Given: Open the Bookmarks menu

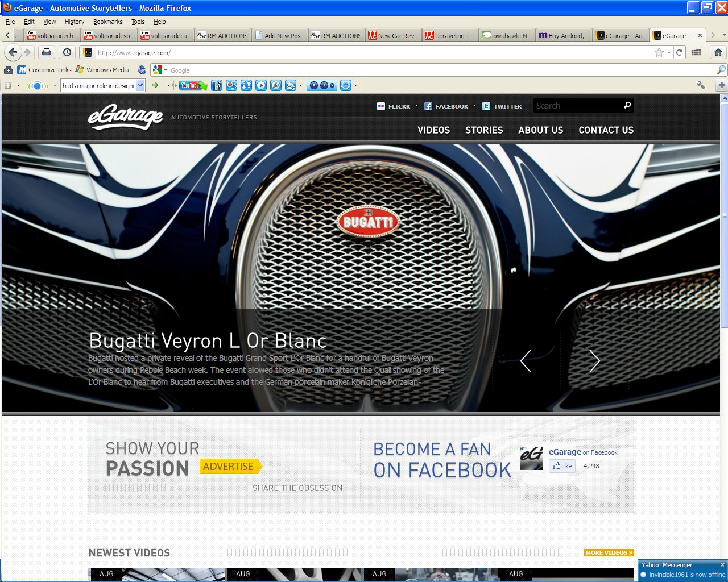Looking at the screenshot, I should pyautogui.click(x=107, y=22).
